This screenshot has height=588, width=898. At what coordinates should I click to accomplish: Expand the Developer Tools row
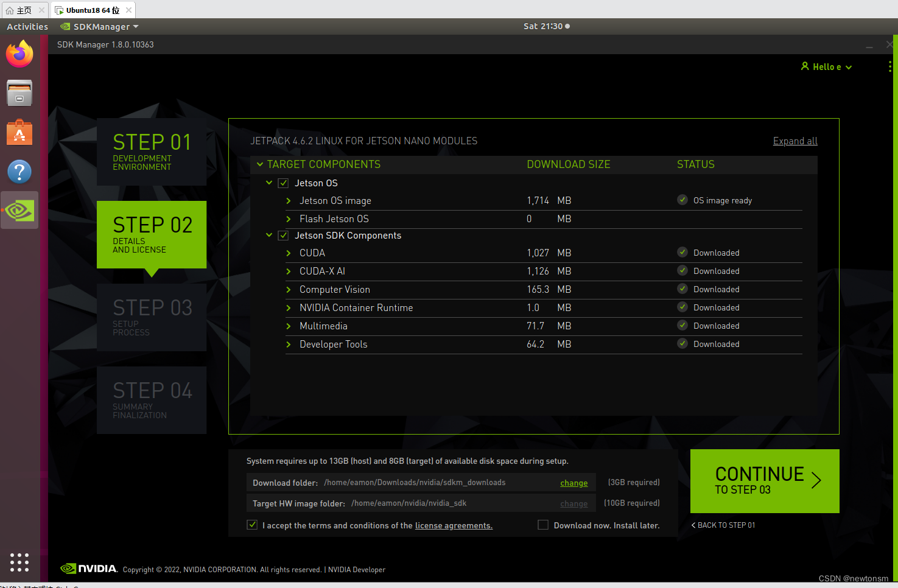[289, 345]
